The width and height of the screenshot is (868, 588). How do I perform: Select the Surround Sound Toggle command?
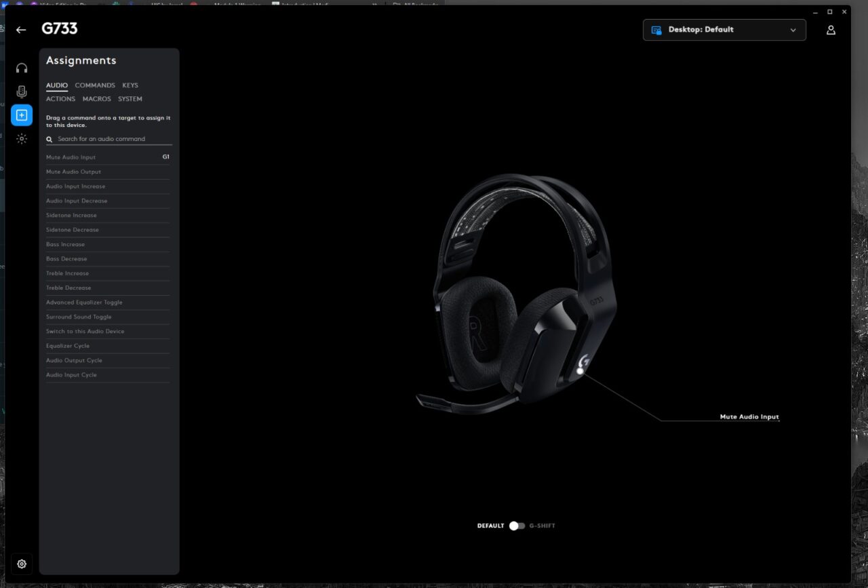click(78, 317)
